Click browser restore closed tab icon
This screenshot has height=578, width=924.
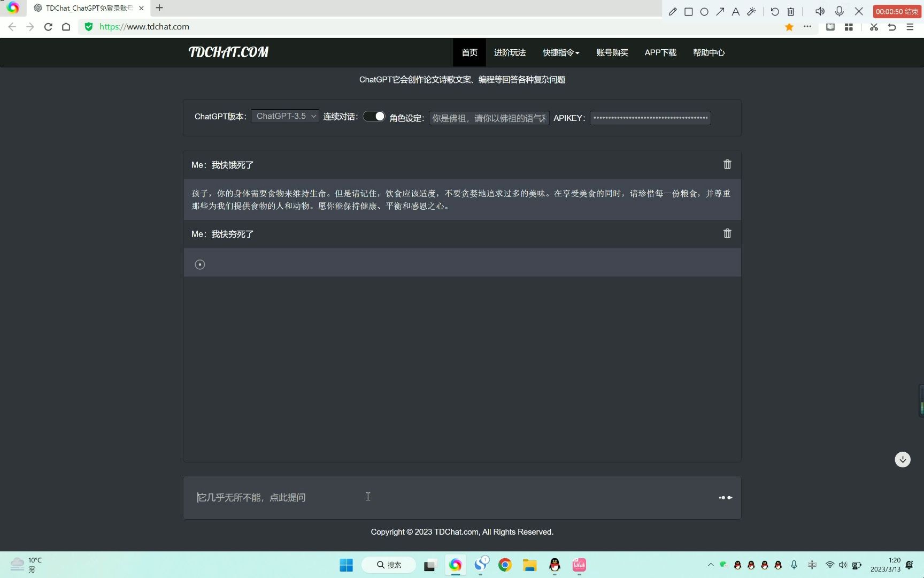(892, 27)
